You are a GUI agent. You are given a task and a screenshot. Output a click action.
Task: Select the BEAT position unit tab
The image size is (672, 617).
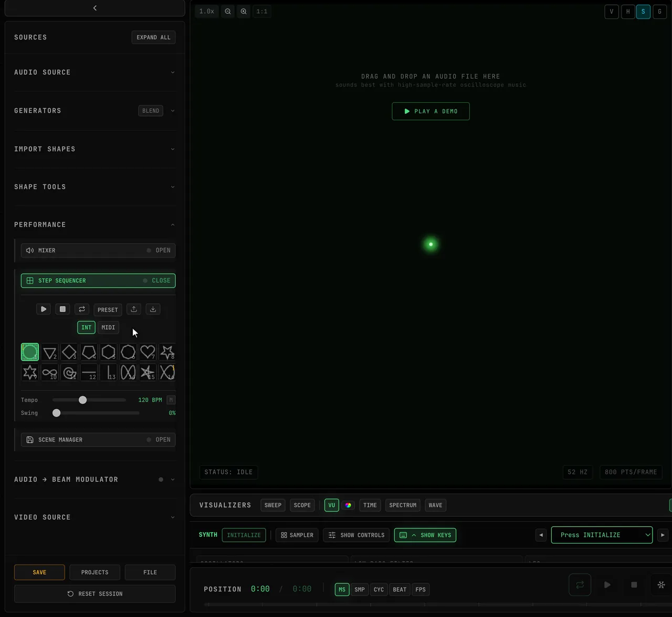coord(400,590)
